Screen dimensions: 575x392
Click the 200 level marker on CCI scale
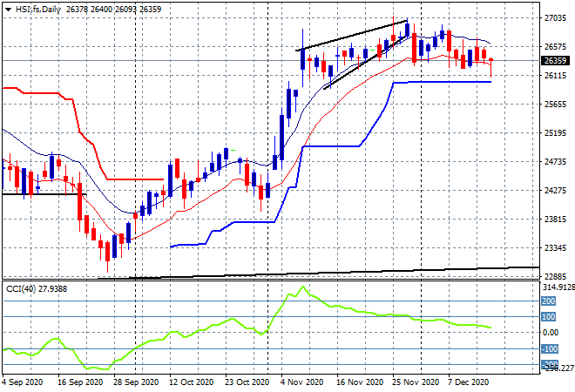point(549,301)
